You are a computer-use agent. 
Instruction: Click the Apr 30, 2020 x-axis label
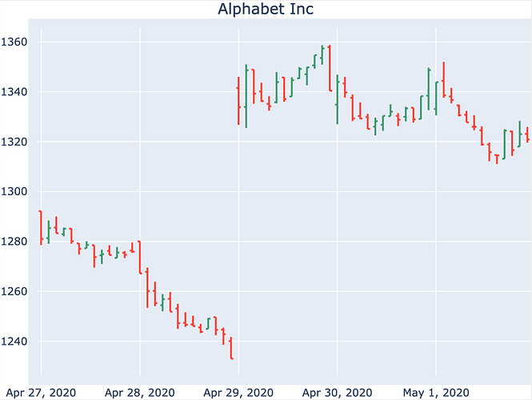point(337,392)
